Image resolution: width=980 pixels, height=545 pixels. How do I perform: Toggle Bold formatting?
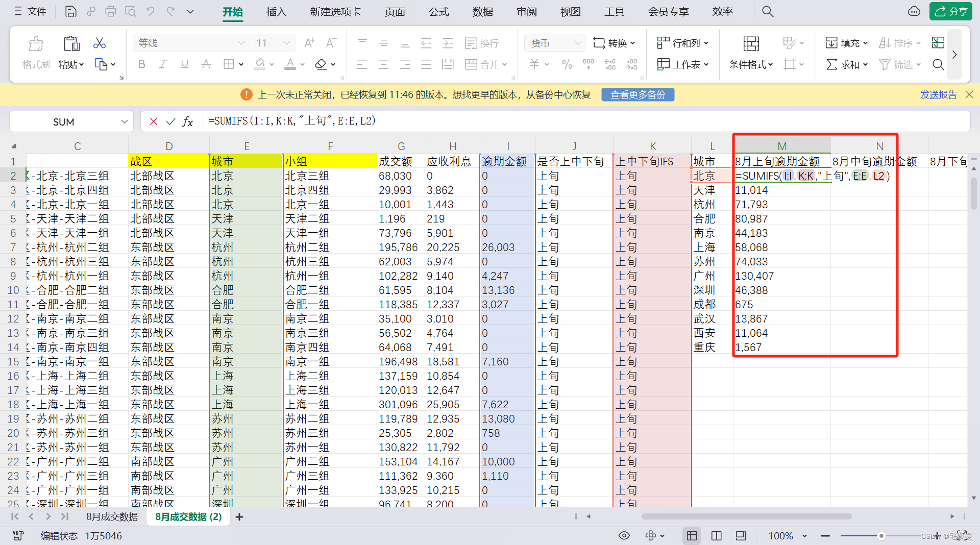[x=142, y=64]
